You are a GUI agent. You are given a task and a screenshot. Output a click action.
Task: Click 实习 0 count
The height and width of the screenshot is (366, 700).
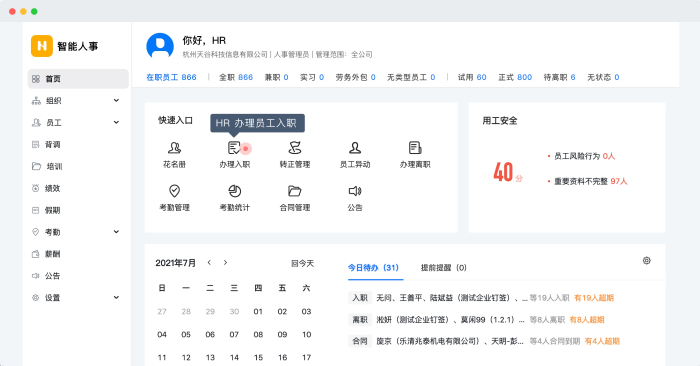(x=312, y=77)
